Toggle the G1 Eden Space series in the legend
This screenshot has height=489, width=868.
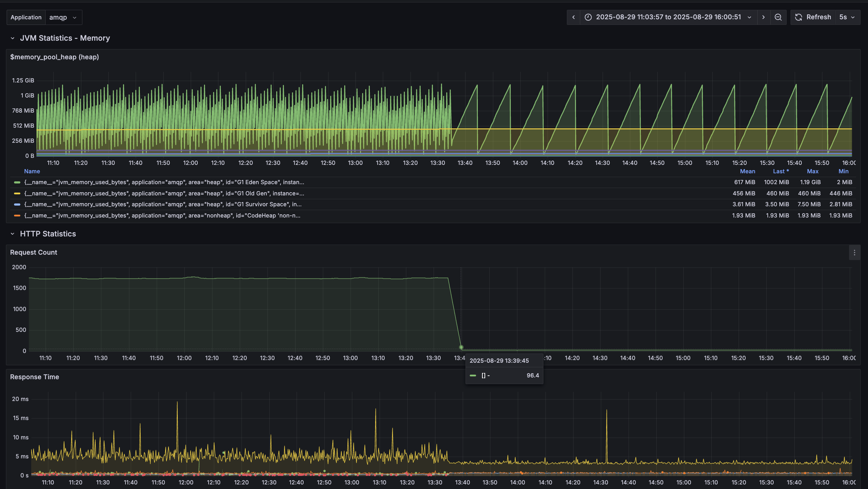(164, 182)
